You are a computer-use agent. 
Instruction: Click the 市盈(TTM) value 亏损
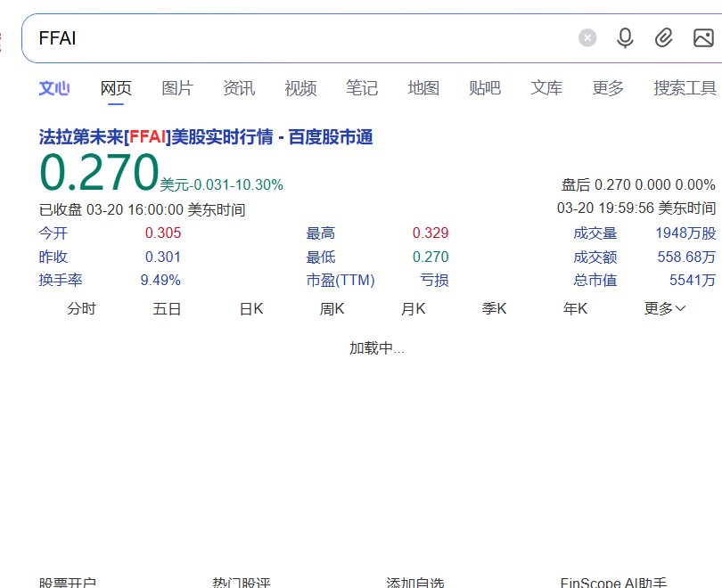tap(434, 280)
